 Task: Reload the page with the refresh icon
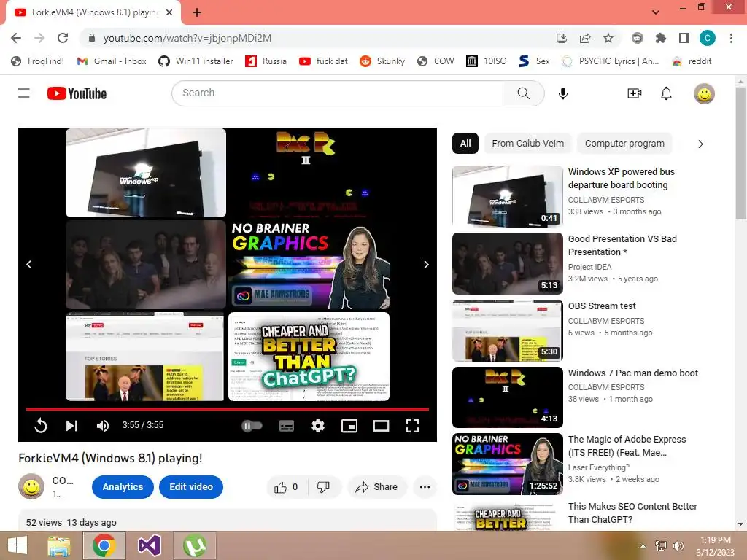click(63, 38)
